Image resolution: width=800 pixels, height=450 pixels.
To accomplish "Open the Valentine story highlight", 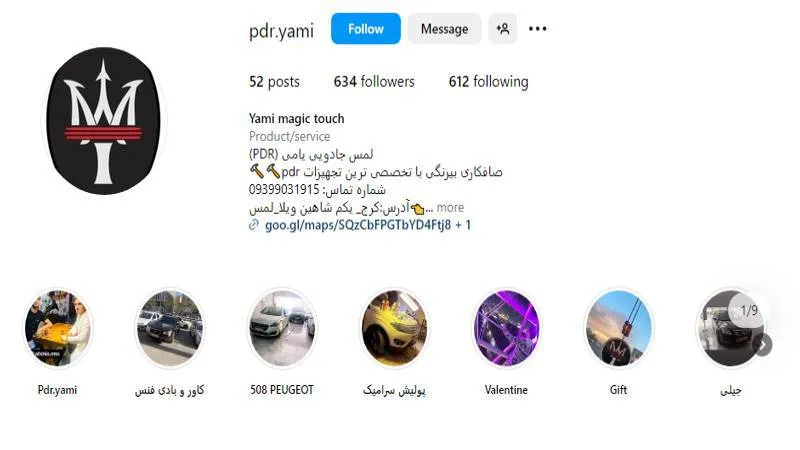I will [x=506, y=328].
